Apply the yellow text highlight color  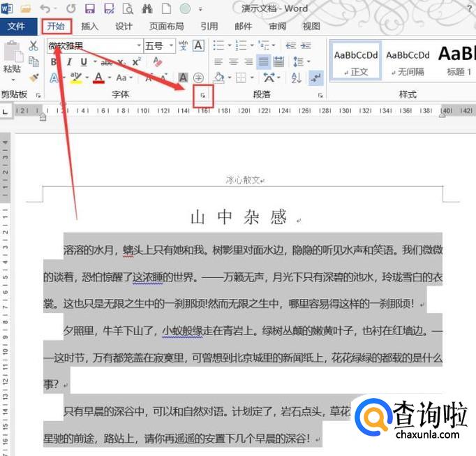click(x=76, y=78)
